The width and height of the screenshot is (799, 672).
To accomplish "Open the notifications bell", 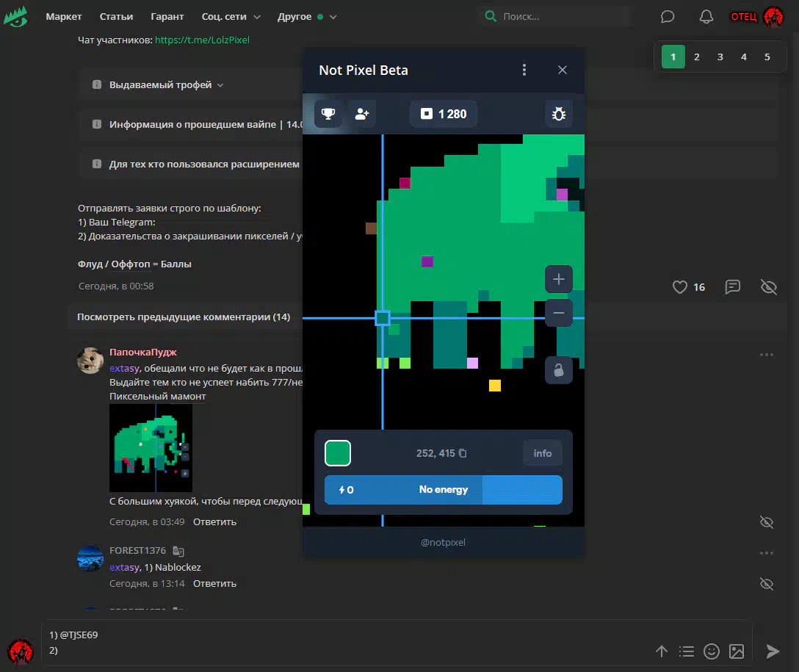I will click(706, 17).
